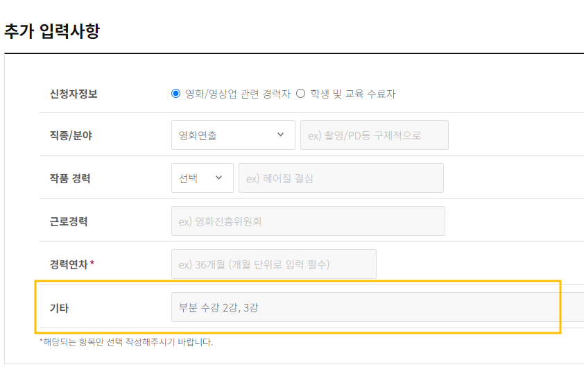Click the 36개월 경력연차 input field
This screenshot has width=584, height=392.
pyautogui.click(x=274, y=264)
